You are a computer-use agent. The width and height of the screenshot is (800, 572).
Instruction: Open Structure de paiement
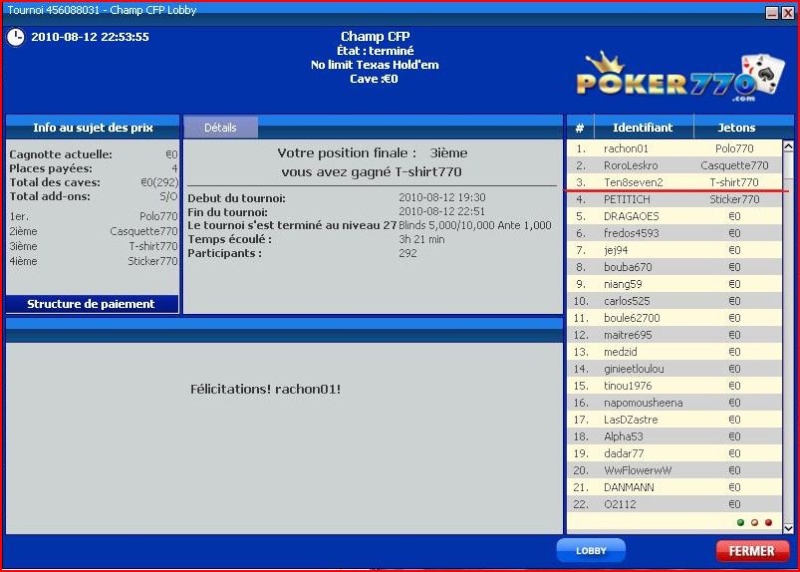pyautogui.click(x=92, y=304)
